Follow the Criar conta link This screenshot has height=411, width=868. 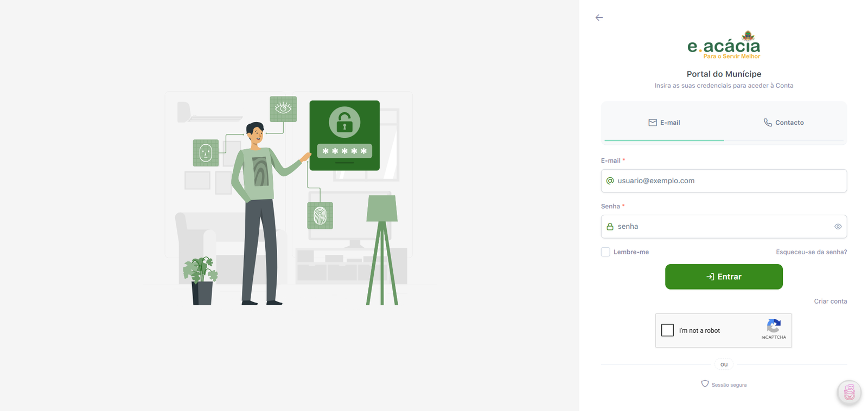coord(830,301)
